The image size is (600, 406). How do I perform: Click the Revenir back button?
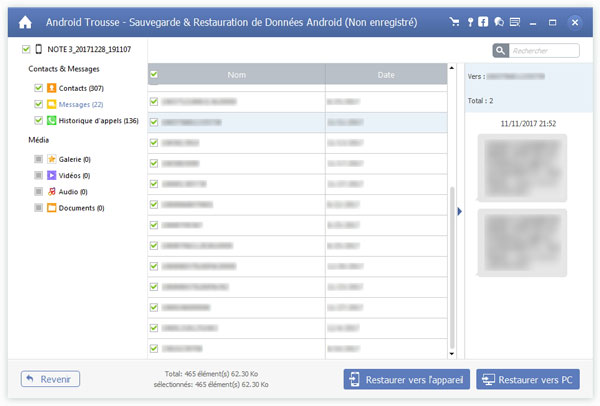coord(51,379)
